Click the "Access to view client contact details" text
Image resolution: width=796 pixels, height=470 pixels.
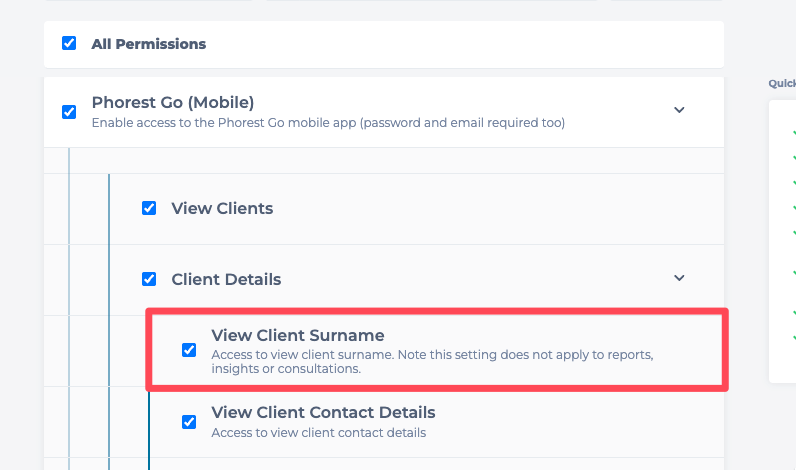click(319, 433)
